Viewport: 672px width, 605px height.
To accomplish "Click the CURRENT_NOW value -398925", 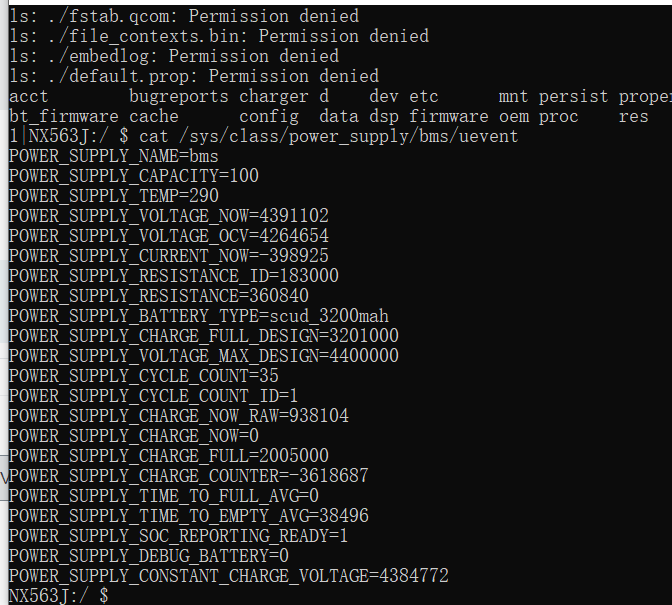I will click(x=288, y=256).
